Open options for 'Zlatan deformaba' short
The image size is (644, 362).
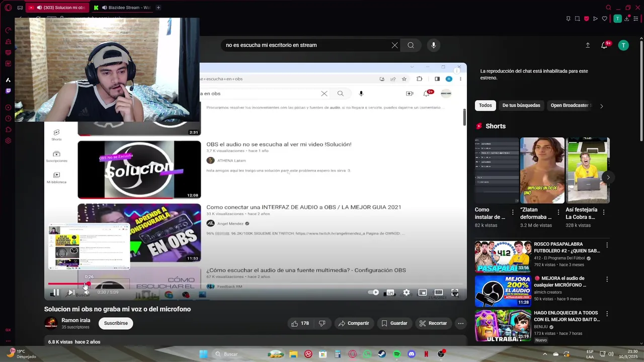(558, 212)
